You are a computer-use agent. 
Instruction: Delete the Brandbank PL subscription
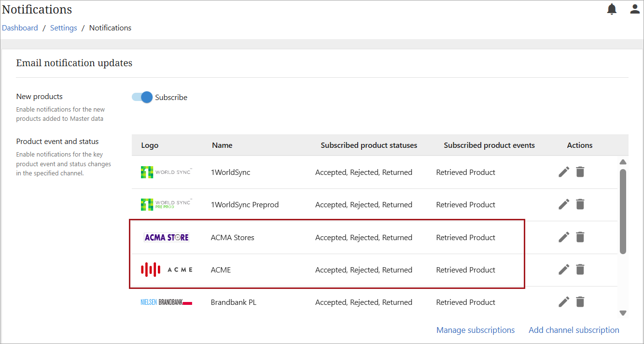click(580, 302)
